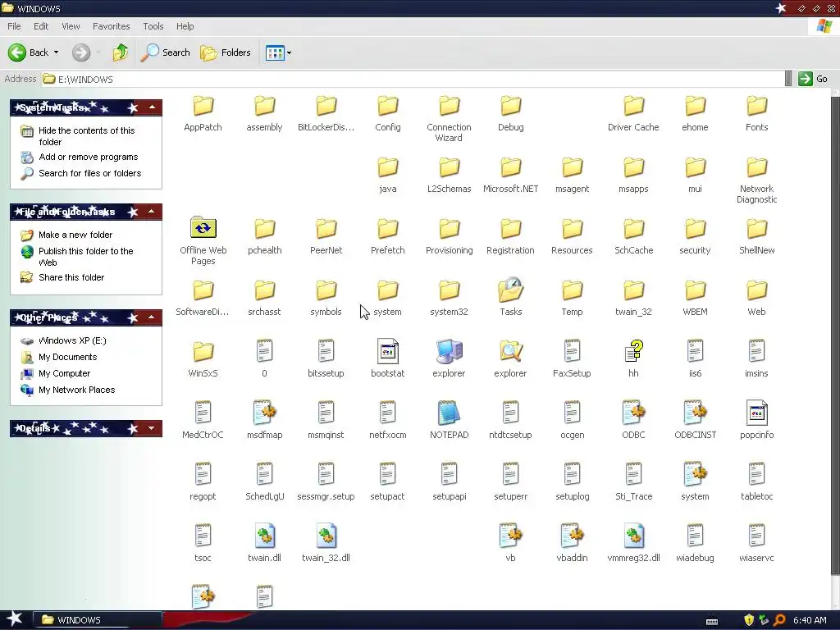Click the WINDOWS taskbar window button

pos(97,620)
